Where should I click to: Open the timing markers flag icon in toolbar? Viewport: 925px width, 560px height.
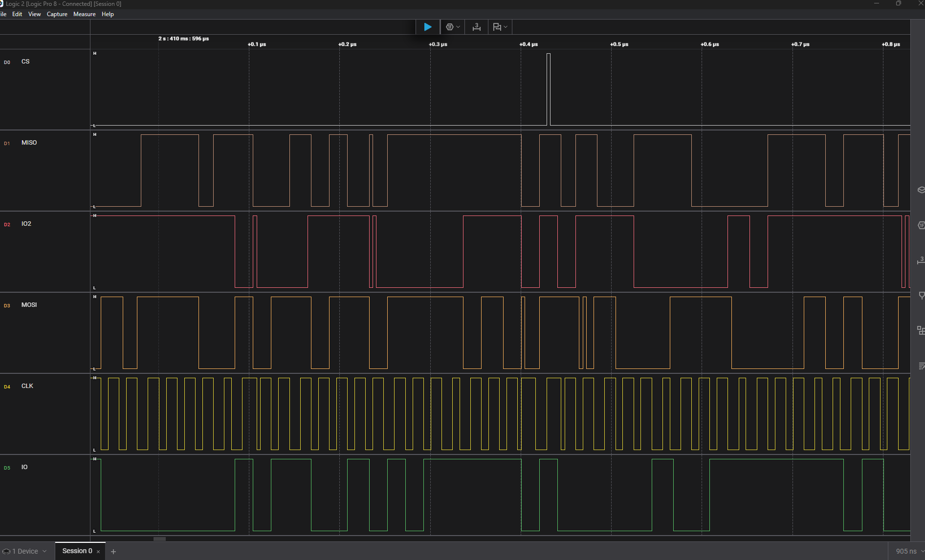[x=497, y=27]
